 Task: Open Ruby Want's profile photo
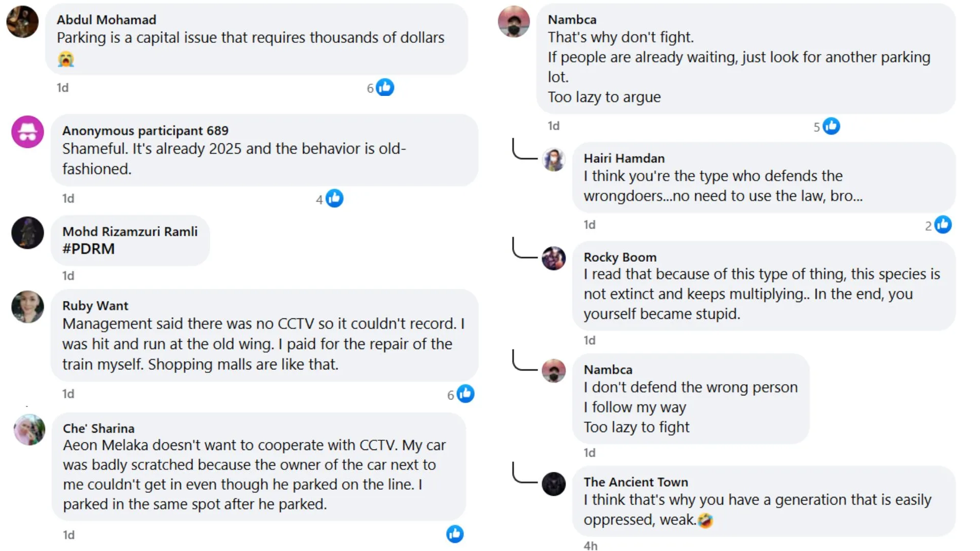28,307
